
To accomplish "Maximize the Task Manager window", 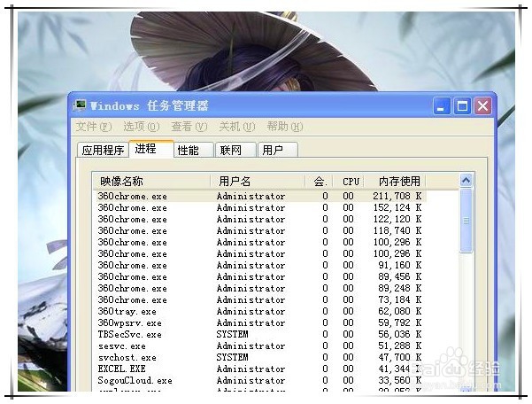I will pos(462,106).
